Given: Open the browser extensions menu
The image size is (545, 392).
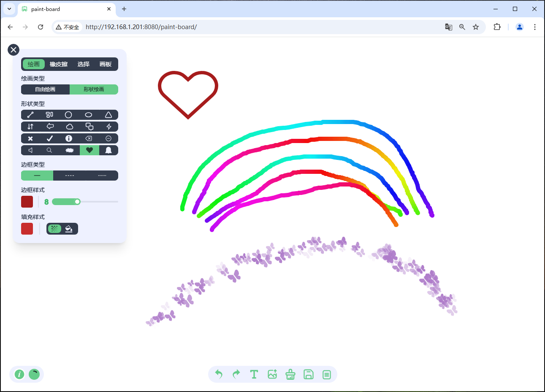Looking at the screenshot, I should [x=497, y=27].
